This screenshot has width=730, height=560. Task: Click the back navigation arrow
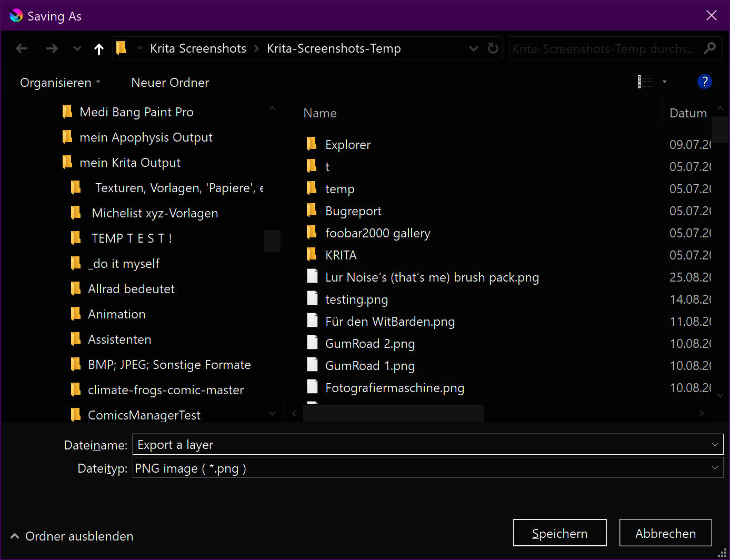click(x=22, y=49)
